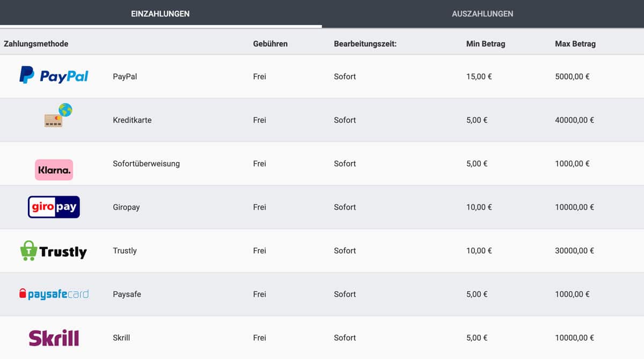The width and height of the screenshot is (644, 359).
Task: Select the Skrill method name text
Action: [x=121, y=338]
